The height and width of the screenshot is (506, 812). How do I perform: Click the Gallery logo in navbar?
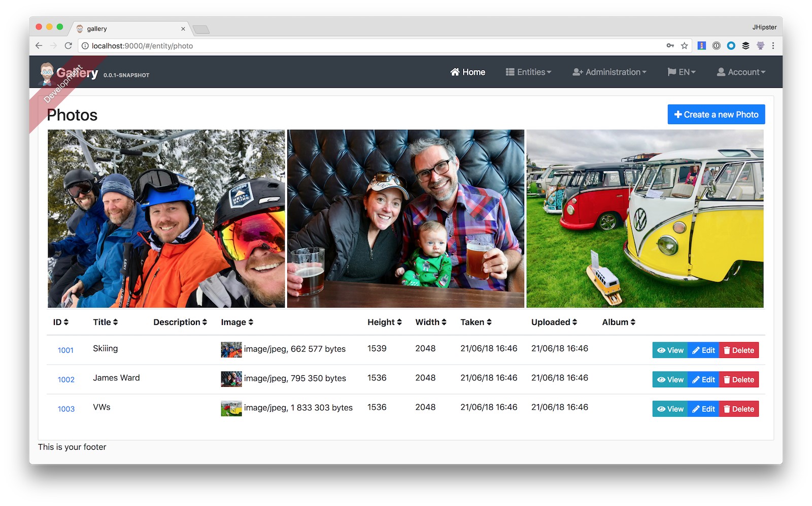tap(76, 73)
